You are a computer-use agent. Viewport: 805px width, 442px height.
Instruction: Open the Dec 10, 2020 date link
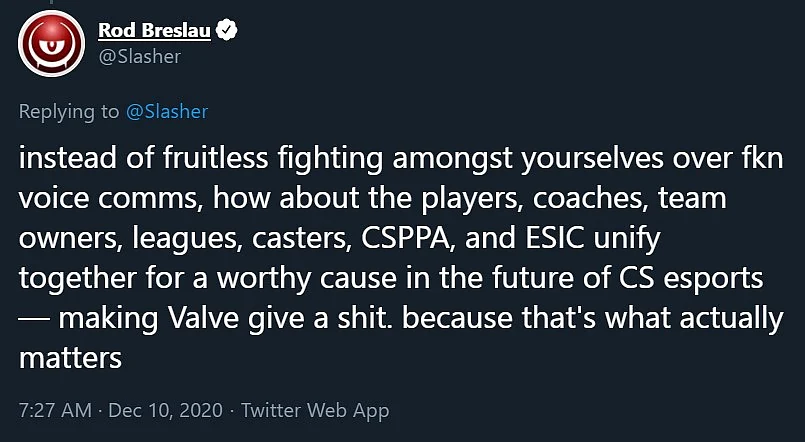click(166, 410)
